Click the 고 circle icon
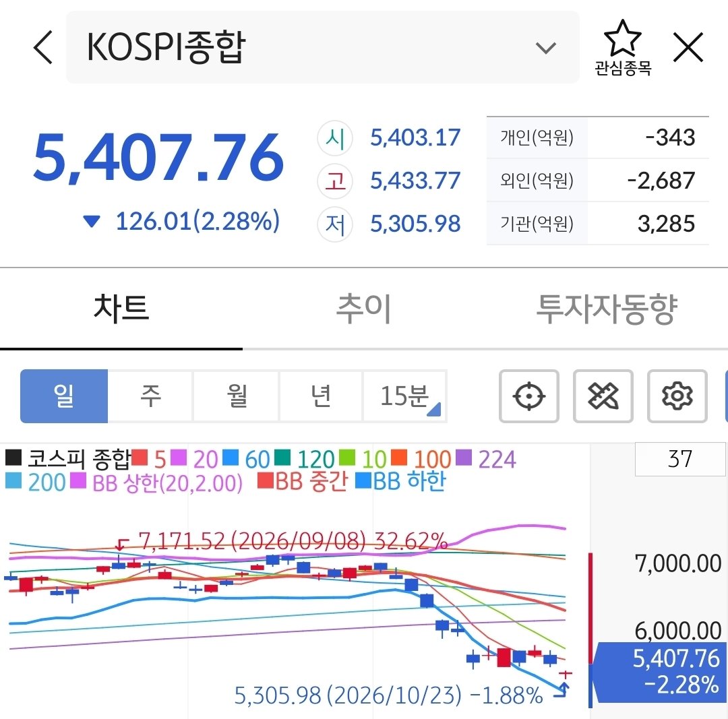This screenshot has height=719, width=728. point(335,181)
